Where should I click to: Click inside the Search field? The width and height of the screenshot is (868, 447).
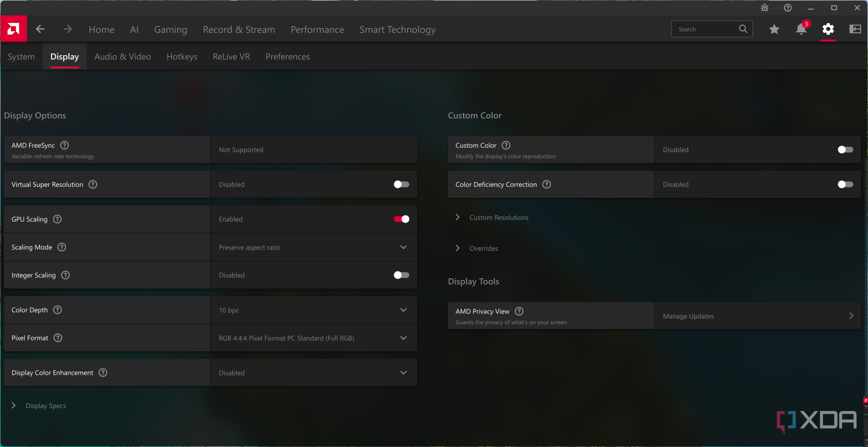(704, 29)
